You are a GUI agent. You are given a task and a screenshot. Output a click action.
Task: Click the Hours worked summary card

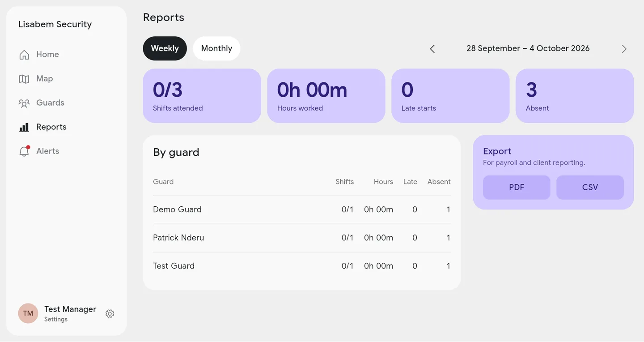coord(326,96)
